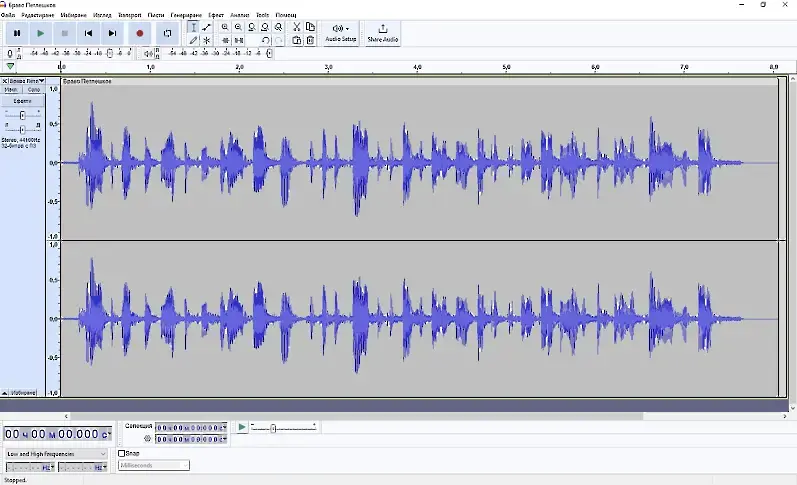
Task: Open the Анализ menu
Action: [x=239, y=15]
